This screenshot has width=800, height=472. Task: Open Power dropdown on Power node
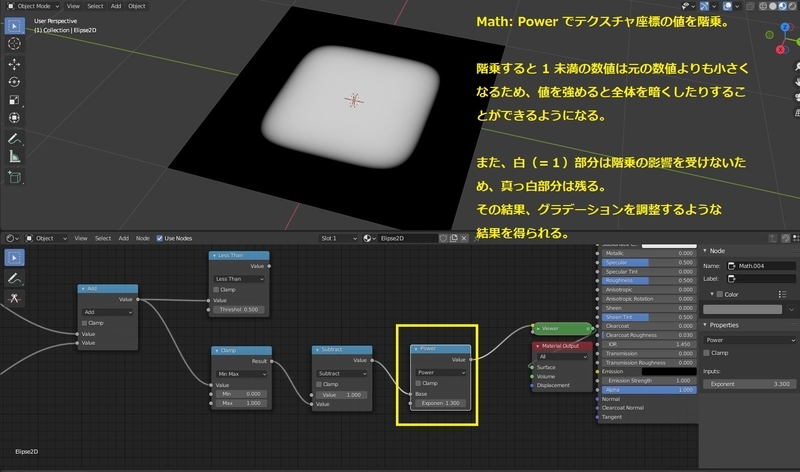point(441,372)
